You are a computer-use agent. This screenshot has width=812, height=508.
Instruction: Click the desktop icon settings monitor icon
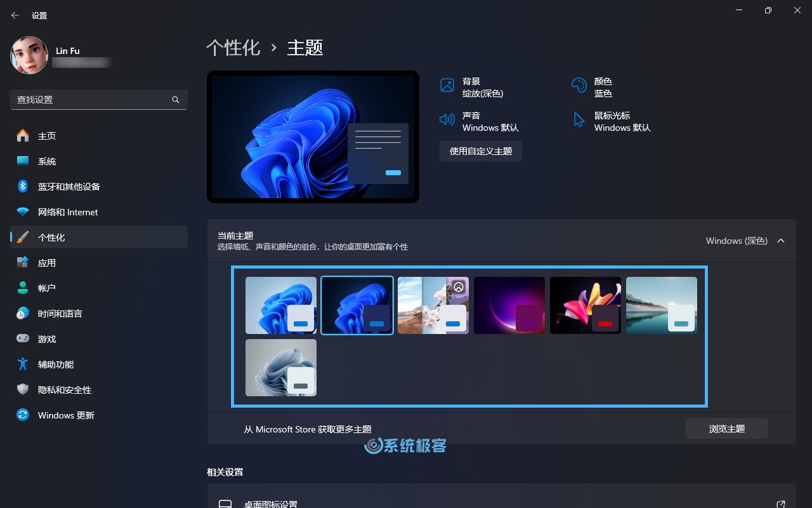point(225,504)
